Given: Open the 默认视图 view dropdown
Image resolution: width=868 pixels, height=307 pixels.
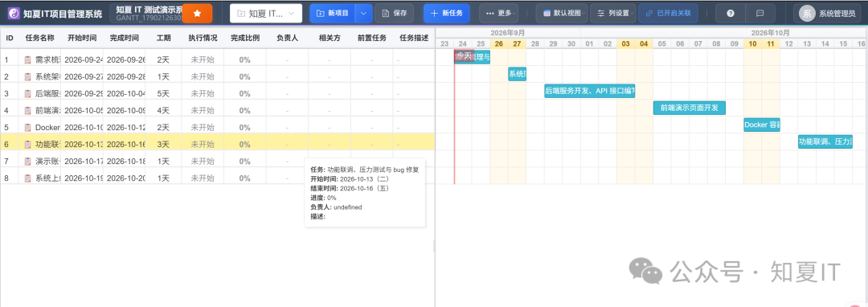Looking at the screenshot, I should pyautogui.click(x=561, y=14).
